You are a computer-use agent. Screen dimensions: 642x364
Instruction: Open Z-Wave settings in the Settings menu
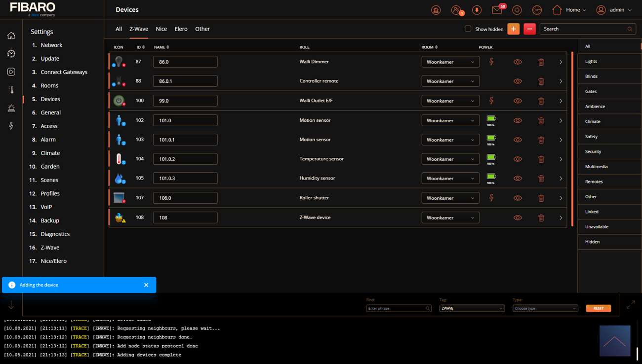click(x=50, y=248)
